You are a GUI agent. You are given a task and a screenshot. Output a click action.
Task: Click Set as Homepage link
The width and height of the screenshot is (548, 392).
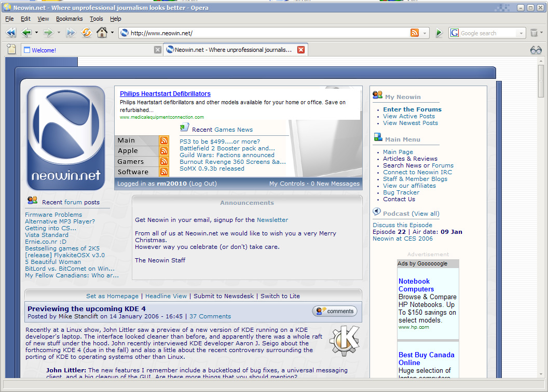(x=112, y=296)
